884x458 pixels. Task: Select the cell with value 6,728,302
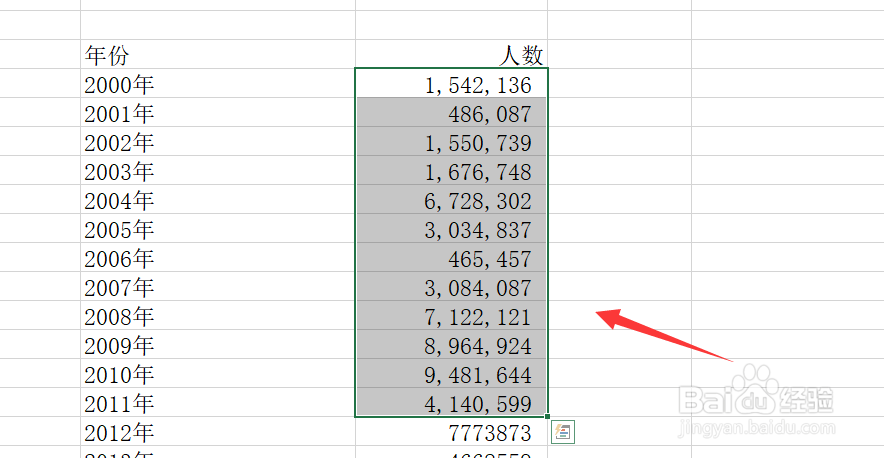pyautogui.click(x=451, y=200)
